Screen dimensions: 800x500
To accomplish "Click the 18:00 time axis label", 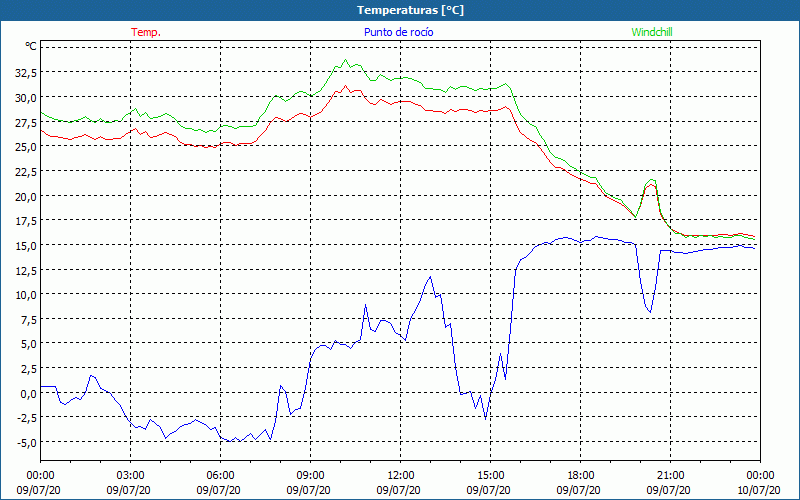I will pyautogui.click(x=581, y=476).
